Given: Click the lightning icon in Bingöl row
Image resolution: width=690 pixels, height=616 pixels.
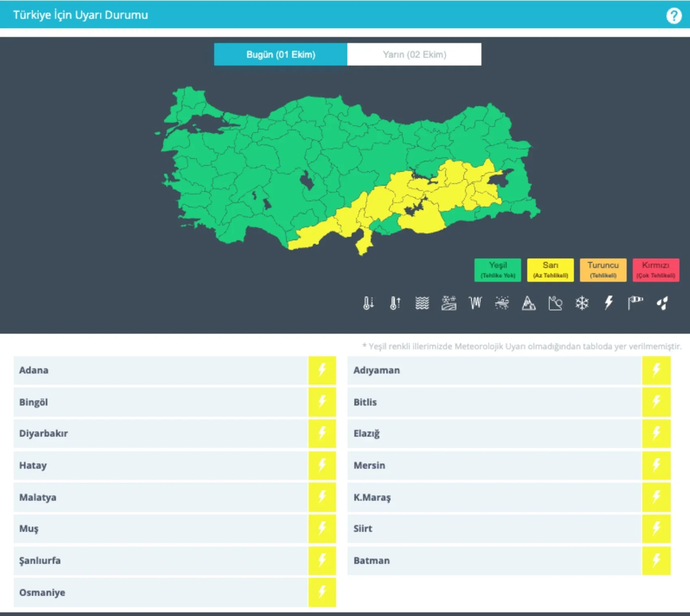Looking at the screenshot, I should [322, 402].
